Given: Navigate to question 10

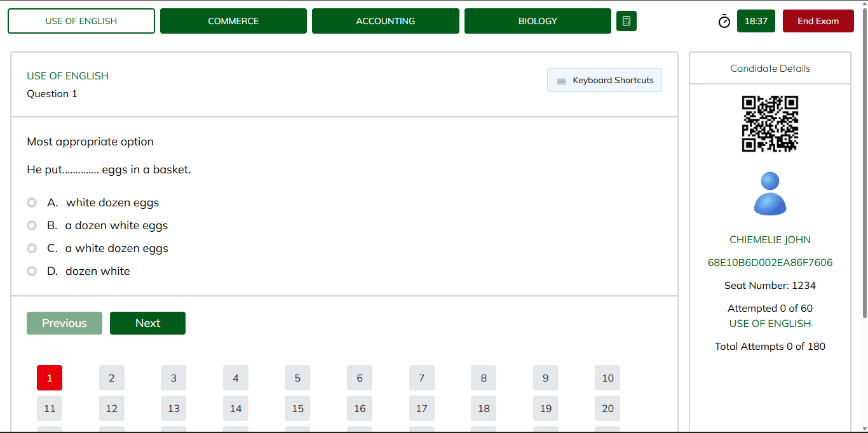Looking at the screenshot, I should pos(607,378).
